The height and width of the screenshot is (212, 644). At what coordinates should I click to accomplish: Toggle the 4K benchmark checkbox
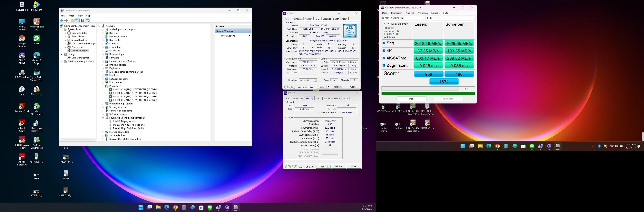384,51
